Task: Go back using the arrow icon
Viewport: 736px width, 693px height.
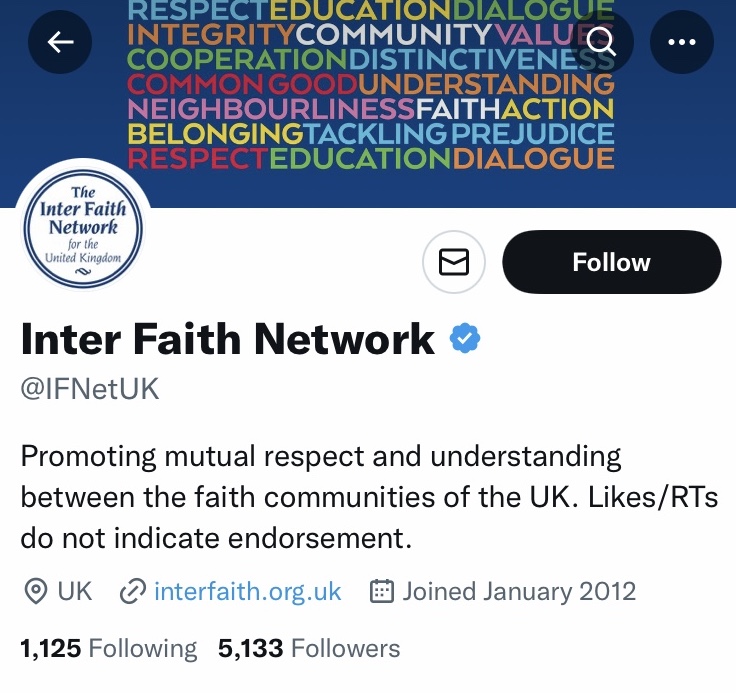Action: (x=60, y=41)
